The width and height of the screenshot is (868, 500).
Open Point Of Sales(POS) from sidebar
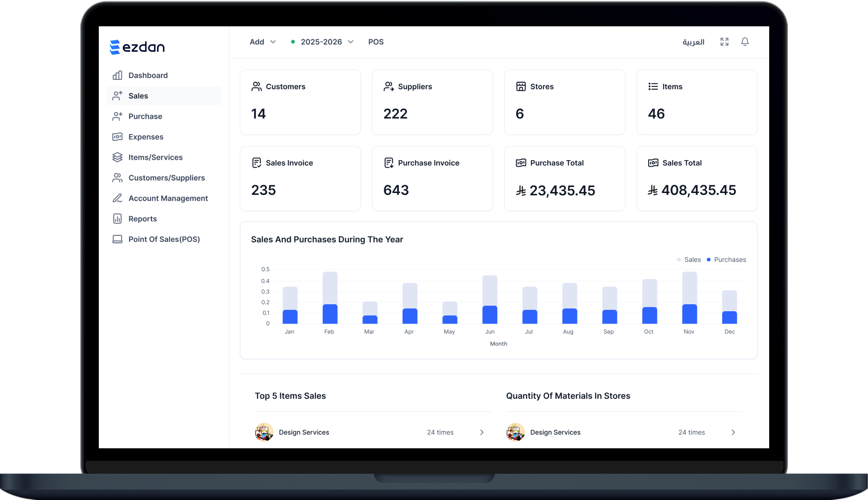(x=164, y=239)
